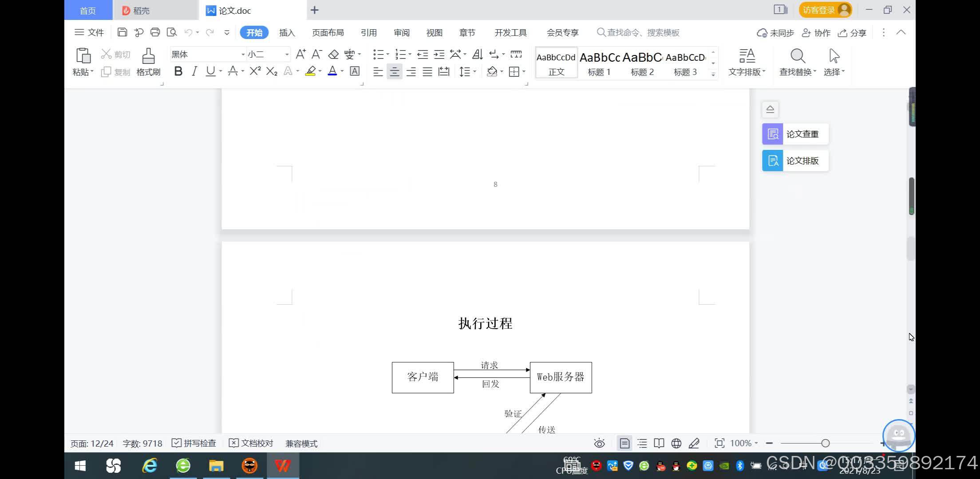The image size is (980, 479).
Task: Apply 标题 1 heading style
Action: pos(599,63)
